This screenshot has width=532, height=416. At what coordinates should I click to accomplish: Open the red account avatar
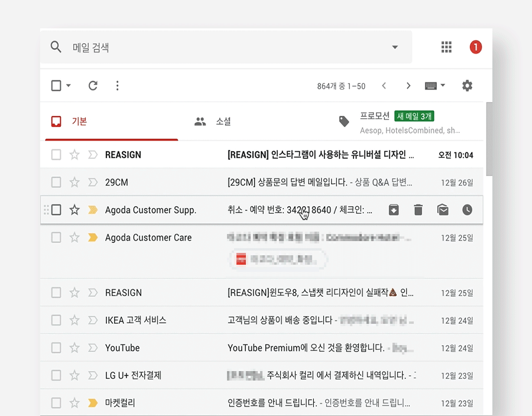pos(476,47)
